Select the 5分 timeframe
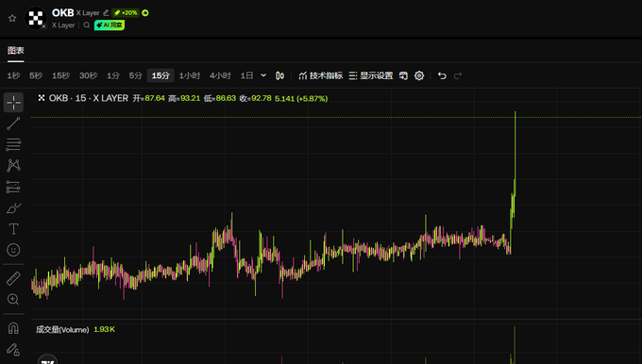This screenshot has width=642, height=364. point(136,75)
